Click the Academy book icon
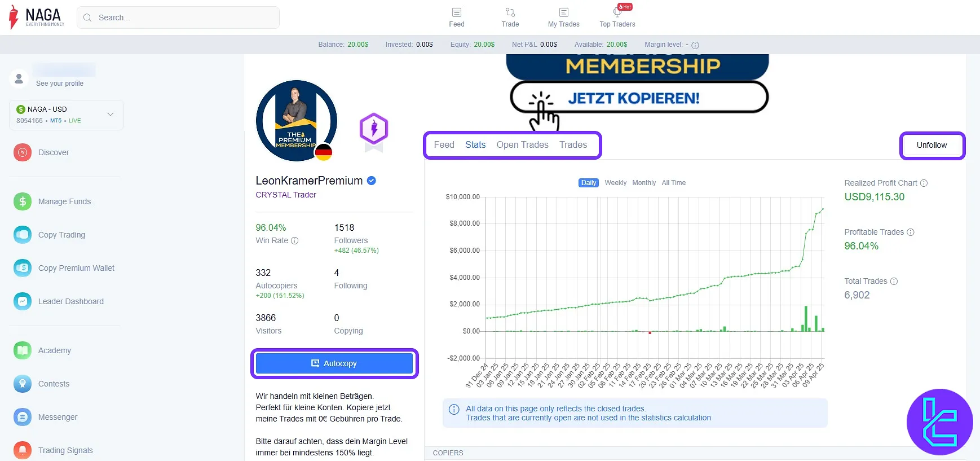The width and height of the screenshot is (980, 461). click(23, 350)
